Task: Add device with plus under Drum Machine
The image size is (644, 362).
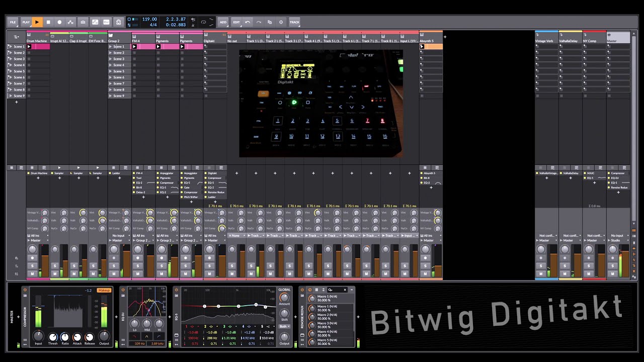Action: point(38,178)
